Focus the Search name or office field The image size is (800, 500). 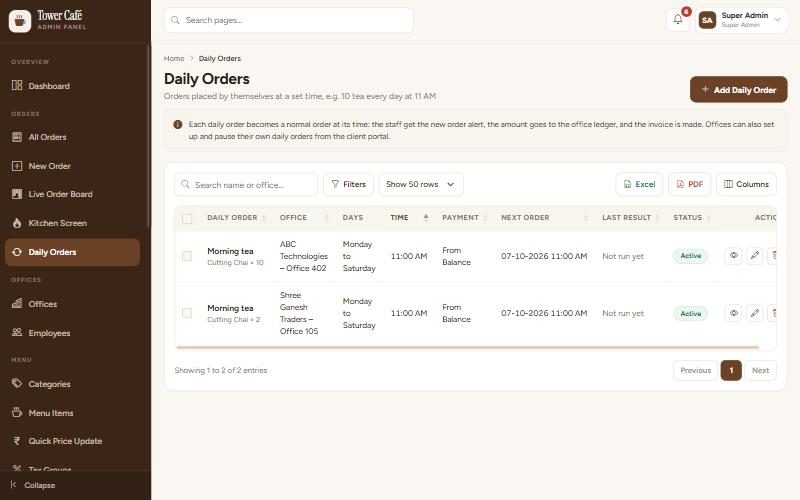tap(246, 184)
